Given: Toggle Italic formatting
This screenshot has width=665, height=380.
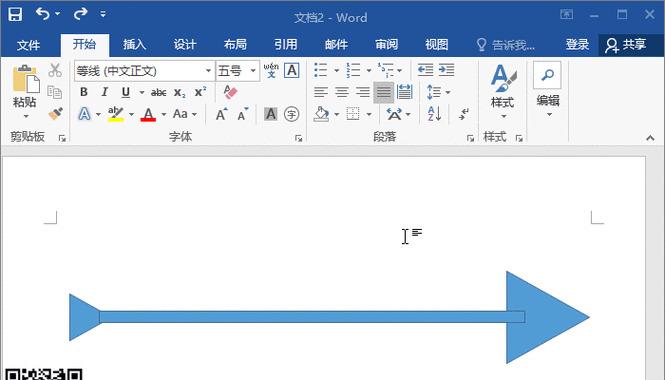Looking at the screenshot, I should 104,92.
